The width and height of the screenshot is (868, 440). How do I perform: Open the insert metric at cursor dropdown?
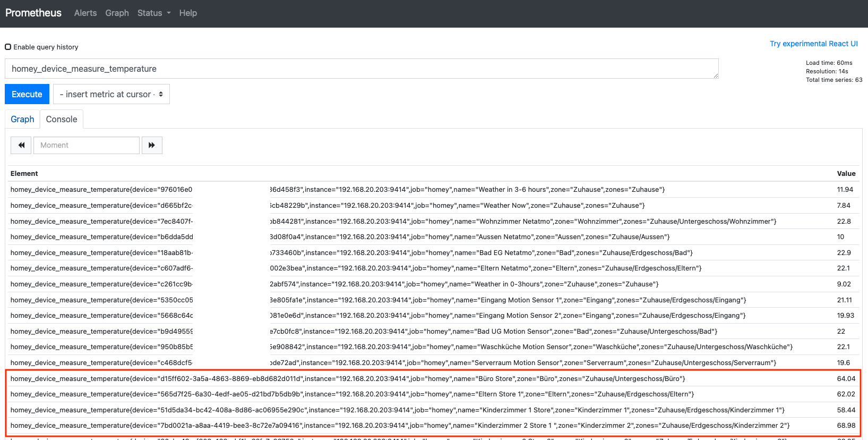111,94
